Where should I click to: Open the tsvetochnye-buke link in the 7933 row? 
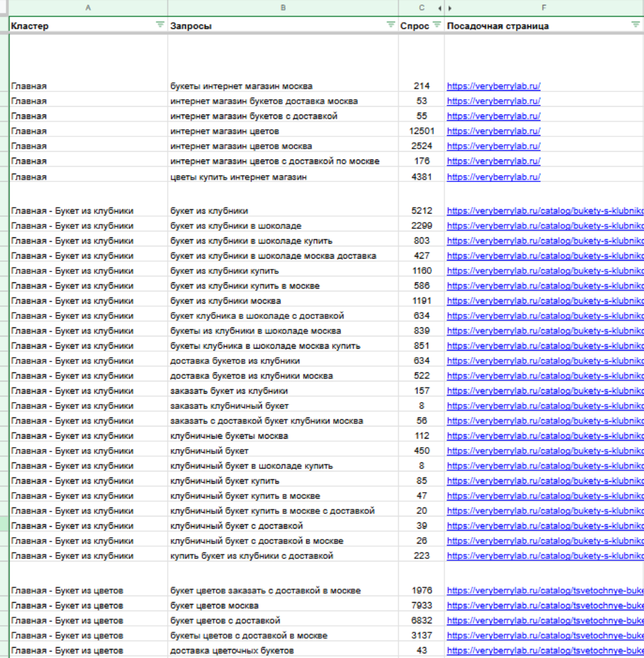point(545,605)
